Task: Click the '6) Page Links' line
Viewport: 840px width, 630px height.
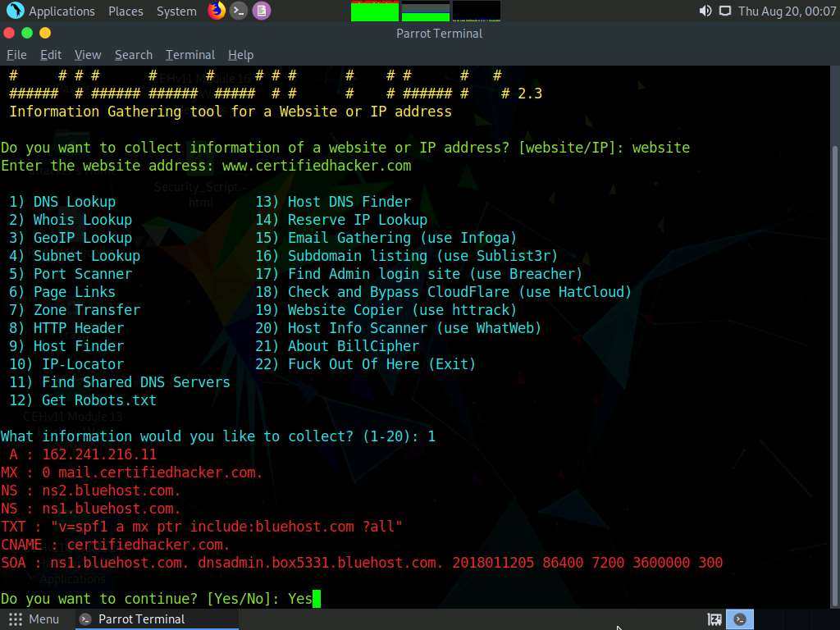Action: [62, 293]
